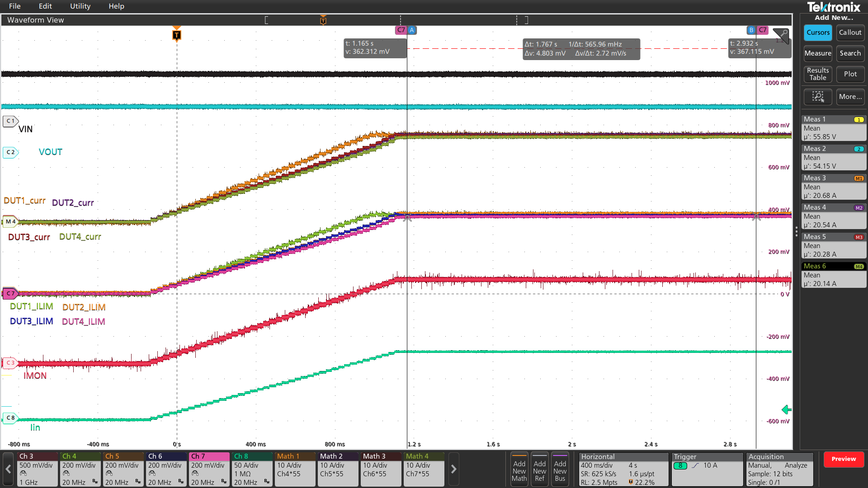Click the C2 VOUT channel handle

pyautogui.click(x=10, y=152)
